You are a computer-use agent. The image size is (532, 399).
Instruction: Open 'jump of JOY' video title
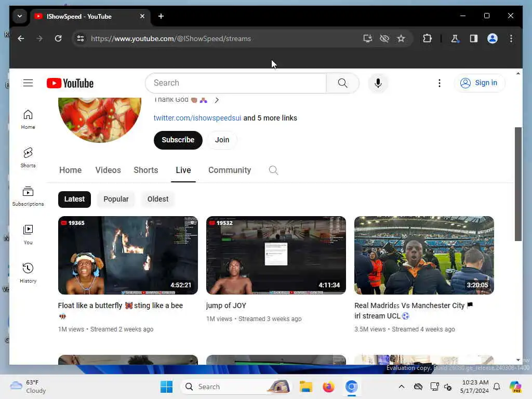(226, 305)
